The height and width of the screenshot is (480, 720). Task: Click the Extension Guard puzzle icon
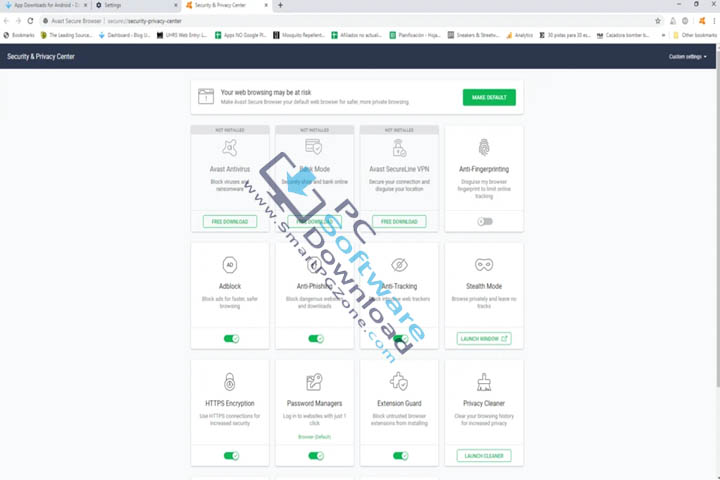point(399,382)
